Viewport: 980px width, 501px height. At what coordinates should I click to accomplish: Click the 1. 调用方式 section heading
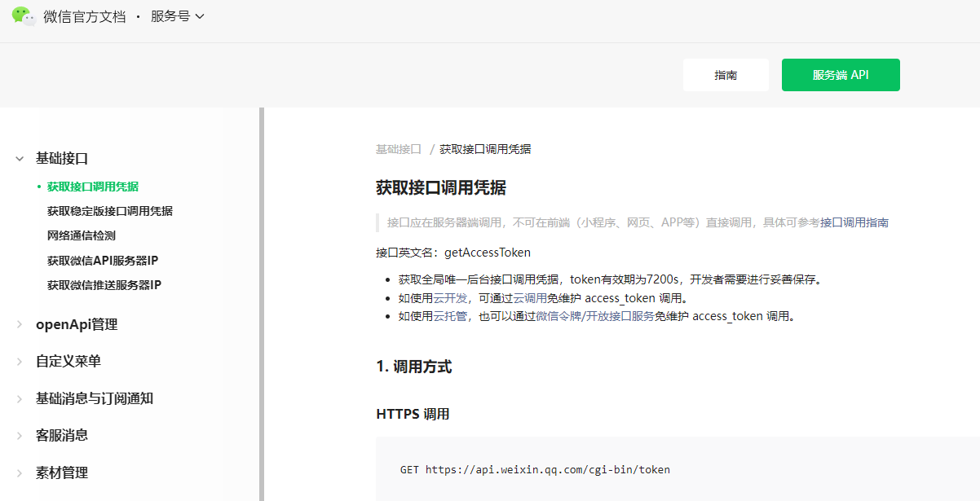click(414, 367)
